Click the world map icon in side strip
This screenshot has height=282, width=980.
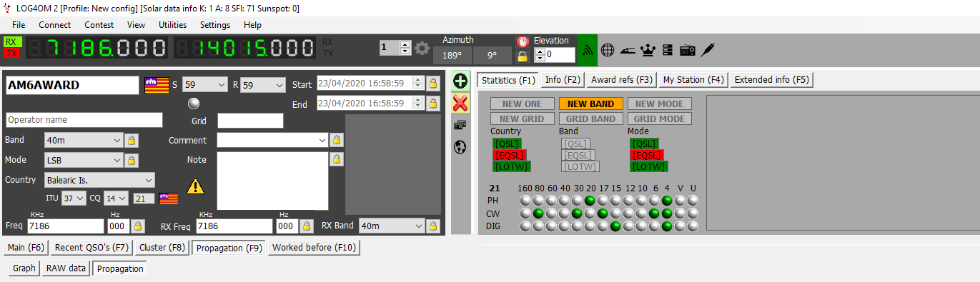(460, 147)
